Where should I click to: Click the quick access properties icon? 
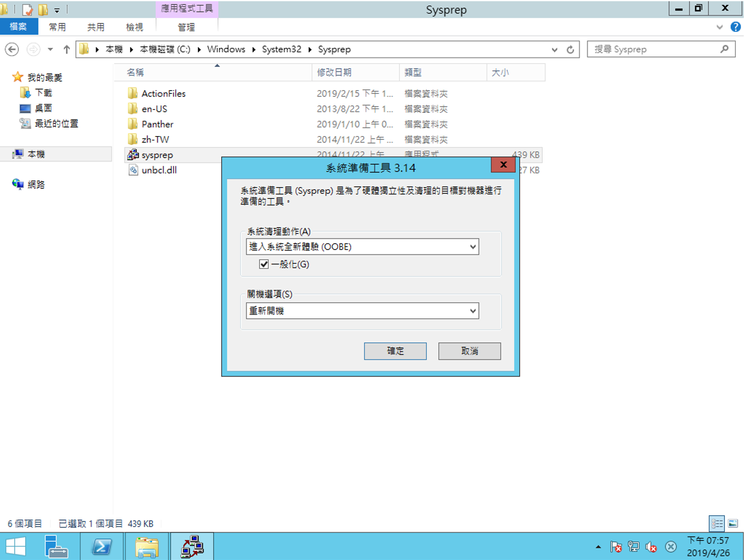[27, 10]
